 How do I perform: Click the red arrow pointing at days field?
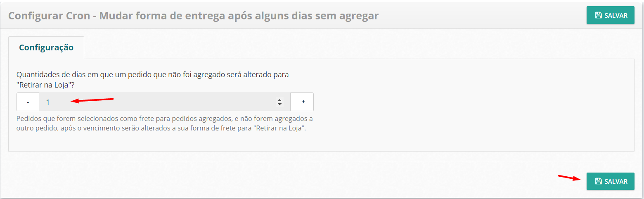[92, 99]
